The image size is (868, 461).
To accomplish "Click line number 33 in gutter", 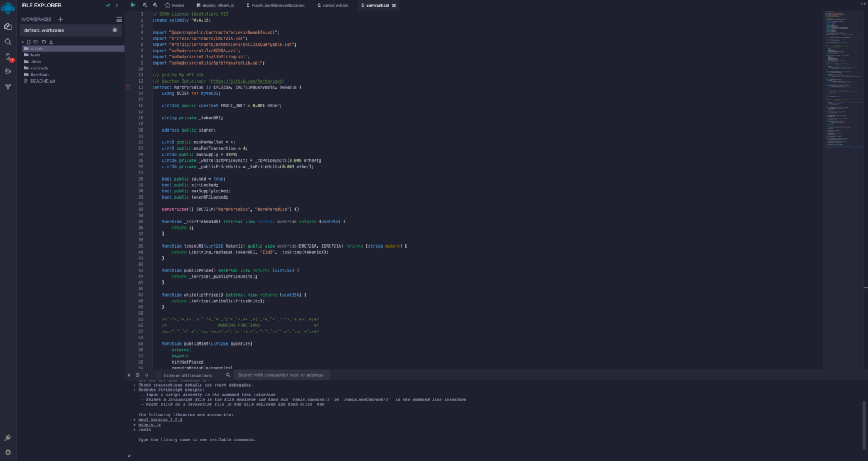I will 141,209.
